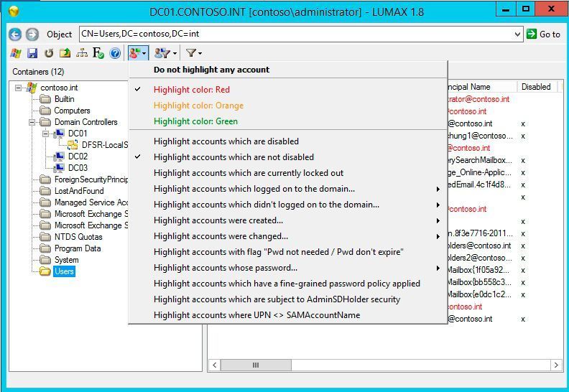Expand submenu for accounts that didn't log on
This screenshot has height=392, width=569.
(x=438, y=205)
